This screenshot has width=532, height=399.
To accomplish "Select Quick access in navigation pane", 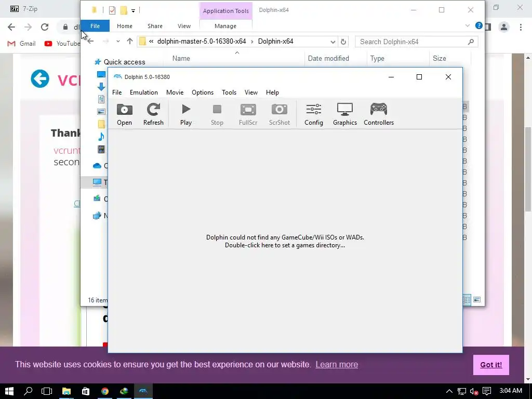I will tap(125, 62).
